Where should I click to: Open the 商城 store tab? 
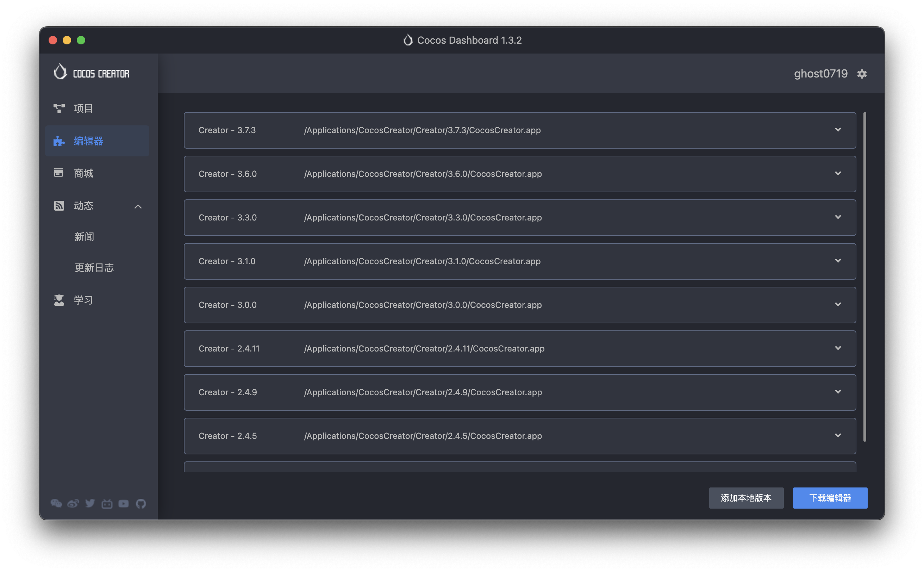click(x=83, y=173)
